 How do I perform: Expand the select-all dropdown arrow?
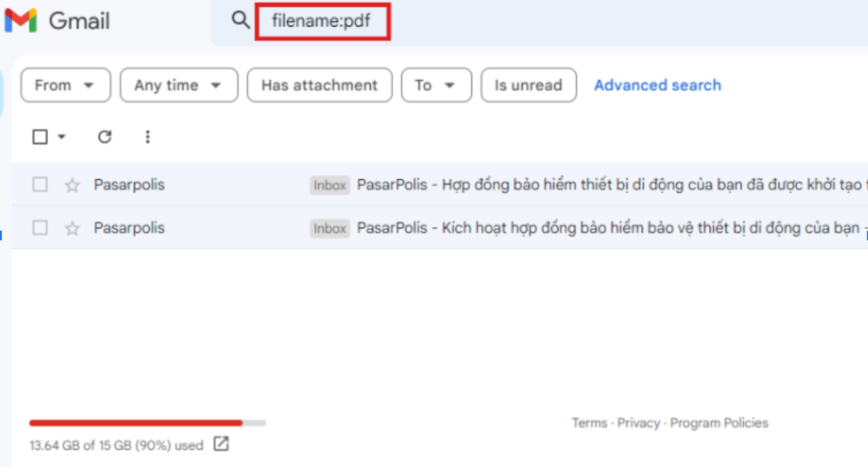coord(61,137)
